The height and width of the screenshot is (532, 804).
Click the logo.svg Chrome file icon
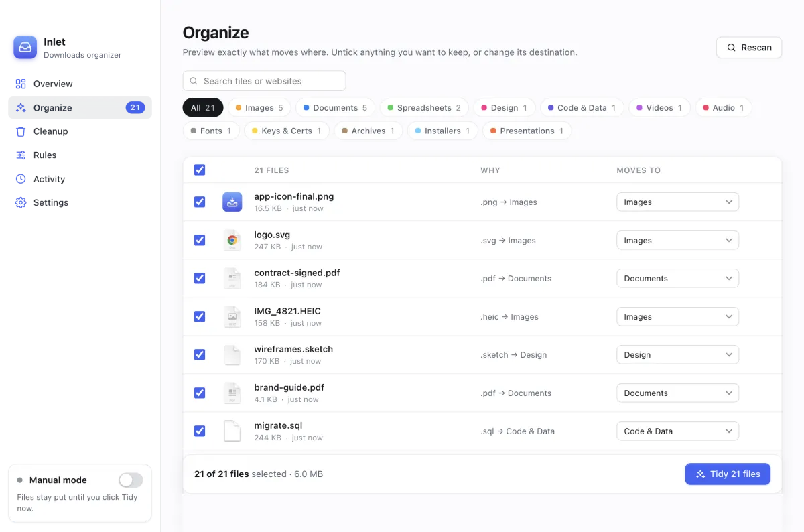[232, 240]
